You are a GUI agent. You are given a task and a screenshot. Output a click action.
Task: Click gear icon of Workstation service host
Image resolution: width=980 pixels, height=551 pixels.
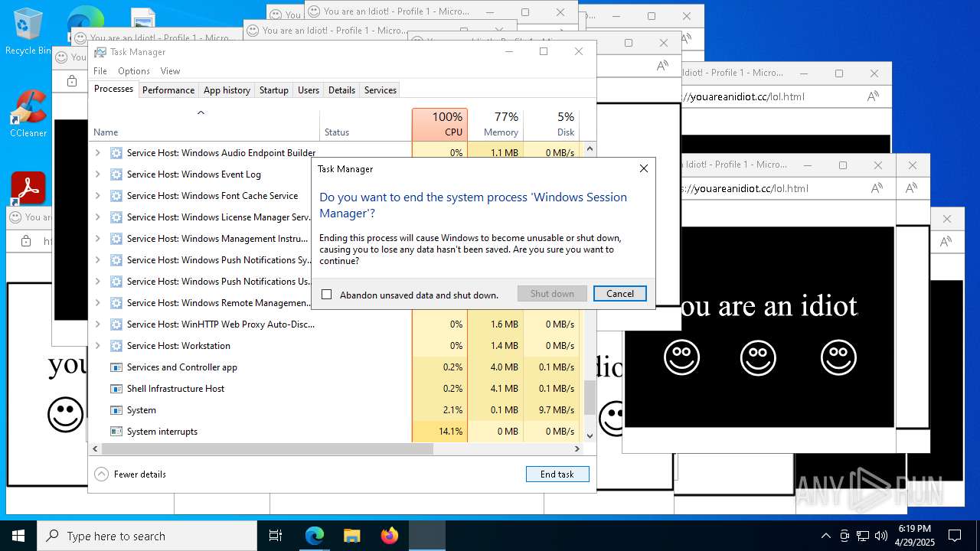116,346
